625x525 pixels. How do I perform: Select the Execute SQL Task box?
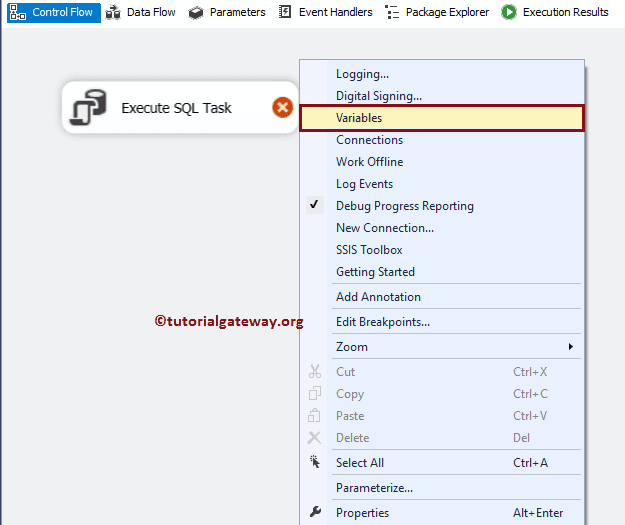176,108
